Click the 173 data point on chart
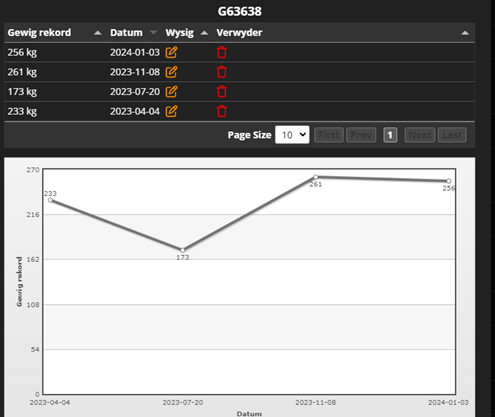Screen dimensions: 495x417 click(x=183, y=250)
